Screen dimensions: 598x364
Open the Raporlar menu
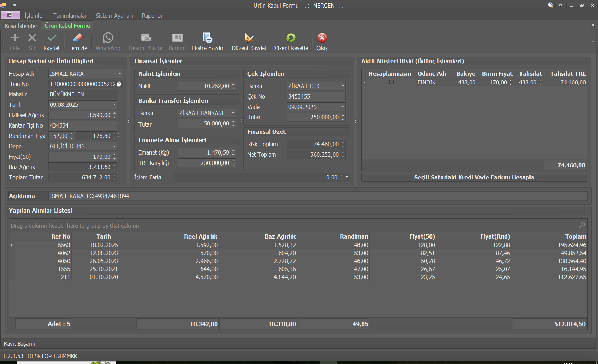(x=152, y=16)
